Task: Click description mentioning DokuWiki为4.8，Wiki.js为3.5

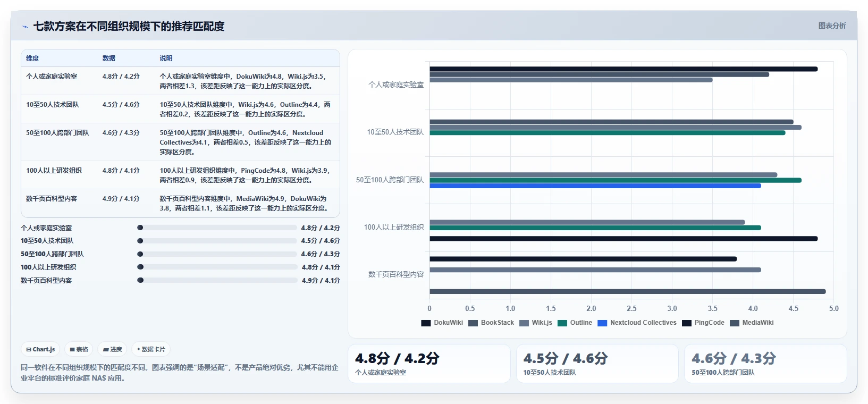Action: (245, 81)
